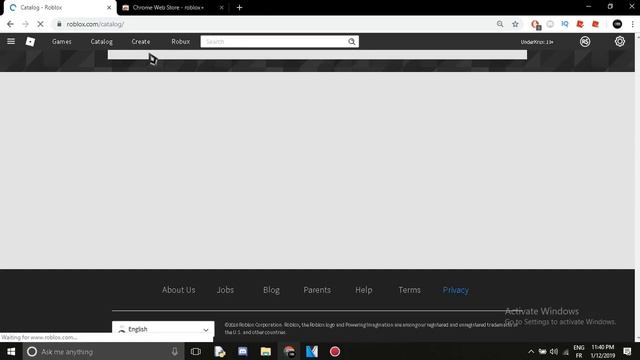Click the page vertical scrollbar

pyautogui.click(x=638, y=188)
